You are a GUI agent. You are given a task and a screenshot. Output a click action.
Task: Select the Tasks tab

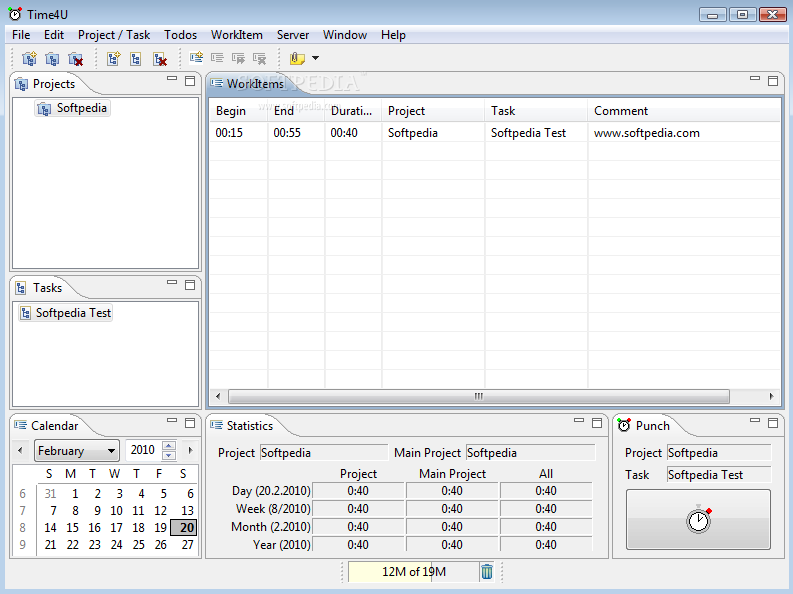pos(38,288)
